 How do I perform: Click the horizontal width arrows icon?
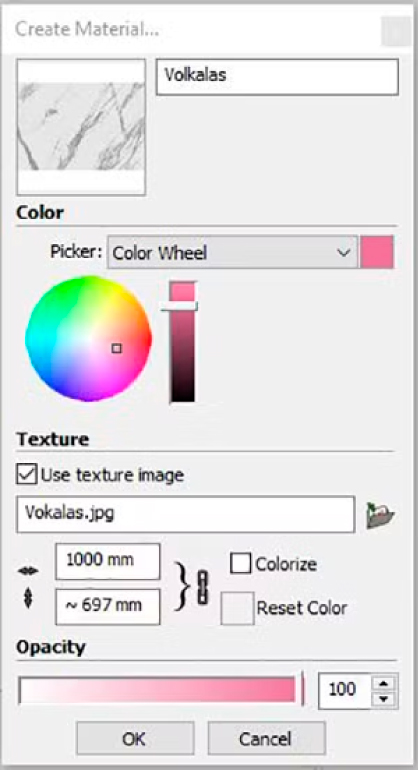(x=28, y=571)
